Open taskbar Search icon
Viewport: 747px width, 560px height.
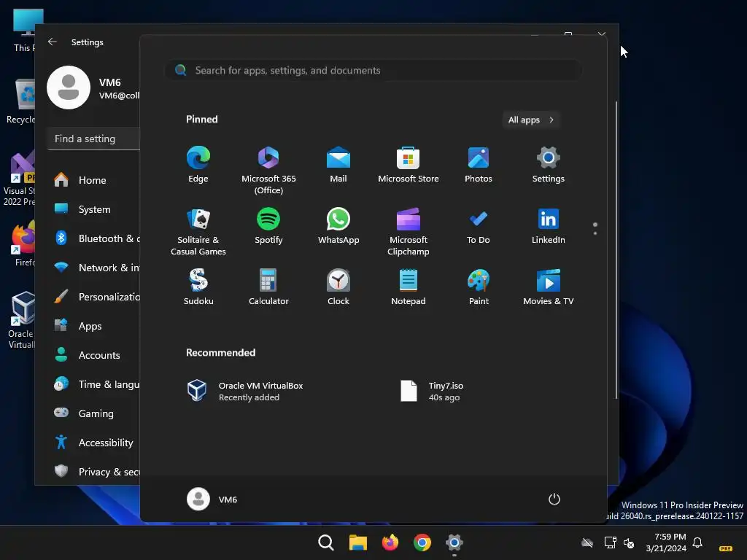click(326, 542)
